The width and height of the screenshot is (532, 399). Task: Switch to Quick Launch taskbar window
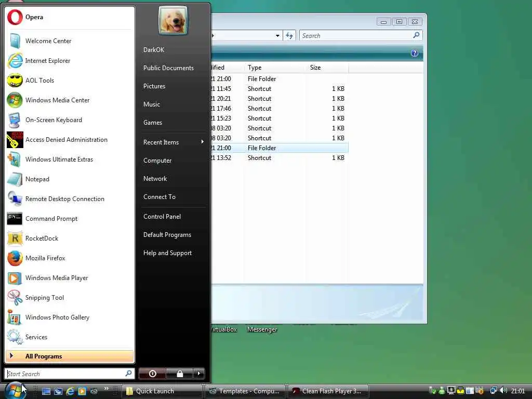click(162, 391)
